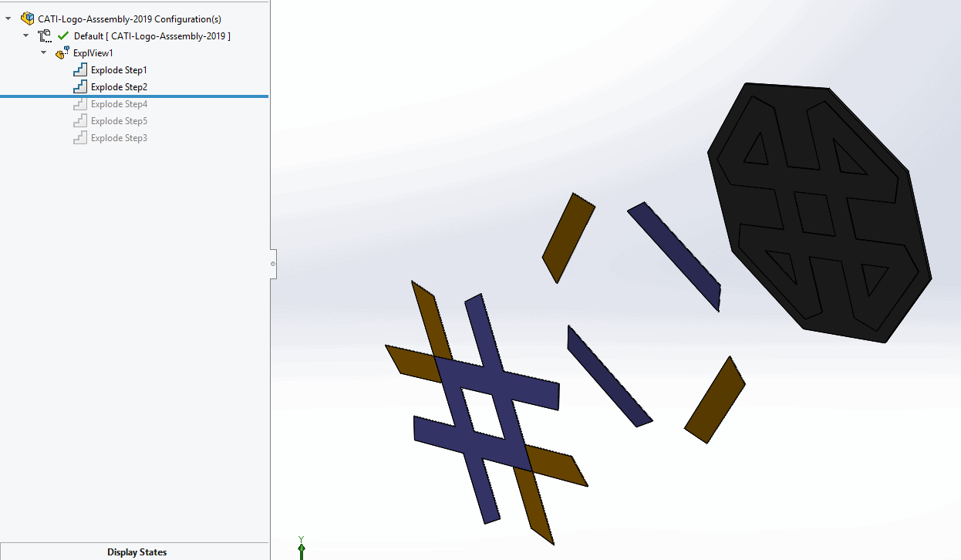Open the Display States panel header
The image size is (961, 560).
135,552
